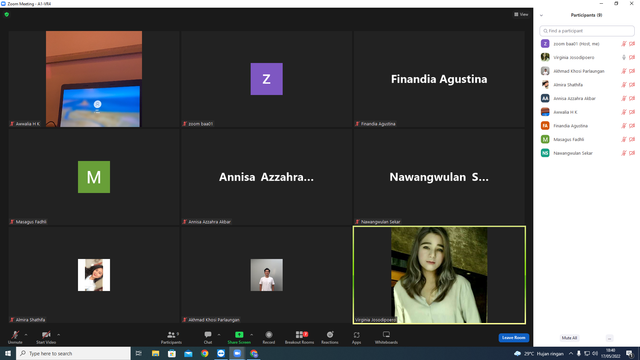Viewport: 640px width, 360px height.
Task: Click Akhmad Khosi Parlaungan profile photo tile
Action: pos(267,275)
